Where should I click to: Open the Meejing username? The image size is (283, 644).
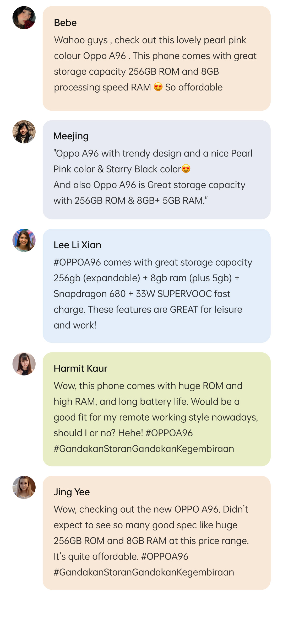[71, 136]
